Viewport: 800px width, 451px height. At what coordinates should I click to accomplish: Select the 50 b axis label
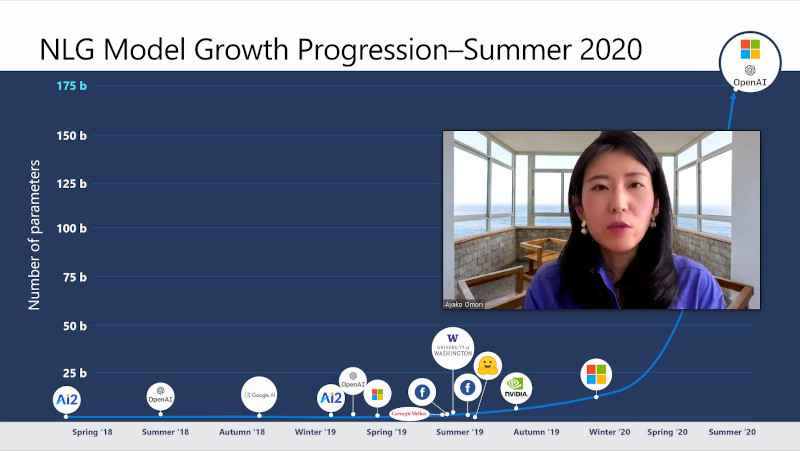click(x=74, y=326)
